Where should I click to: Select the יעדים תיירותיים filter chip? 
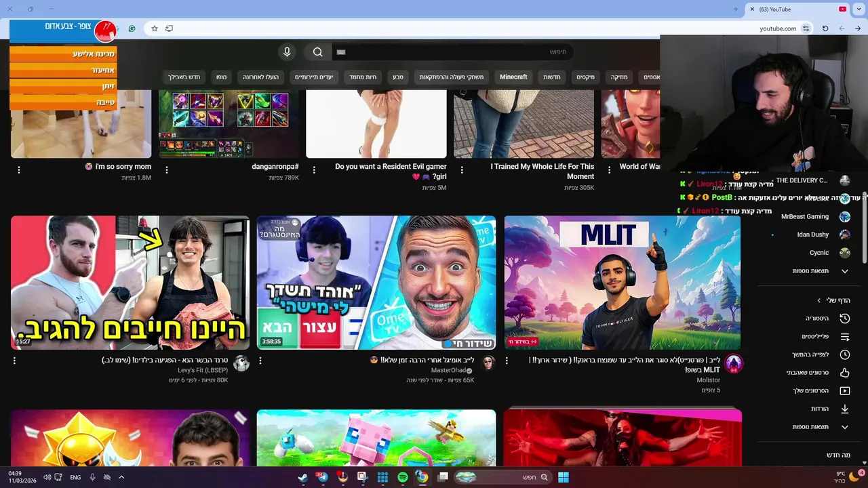click(314, 77)
